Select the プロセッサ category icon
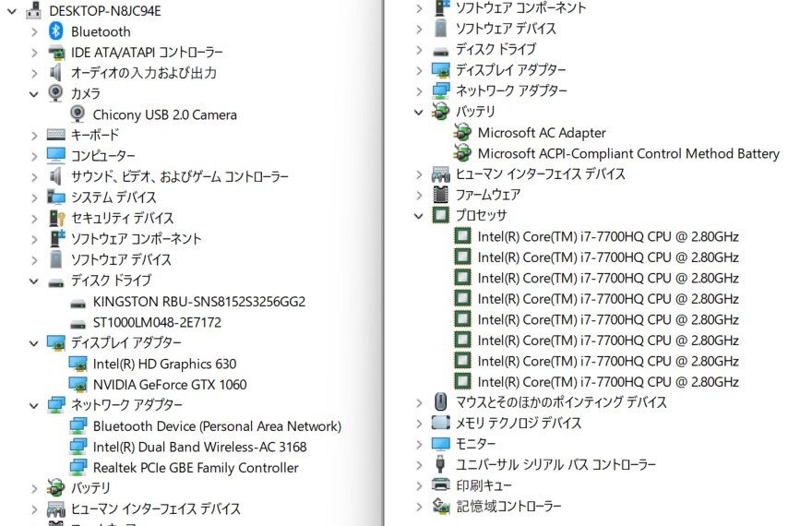812x526 pixels. point(441,215)
